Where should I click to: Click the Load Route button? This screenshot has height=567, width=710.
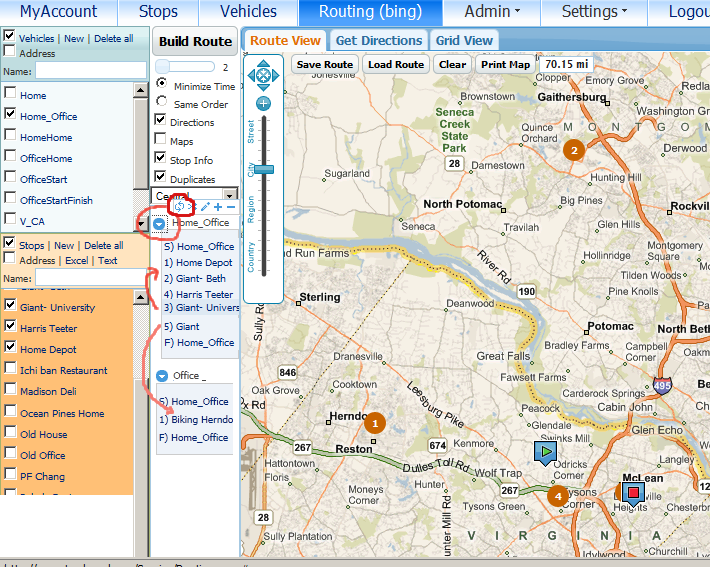click(x=396, y=64)
